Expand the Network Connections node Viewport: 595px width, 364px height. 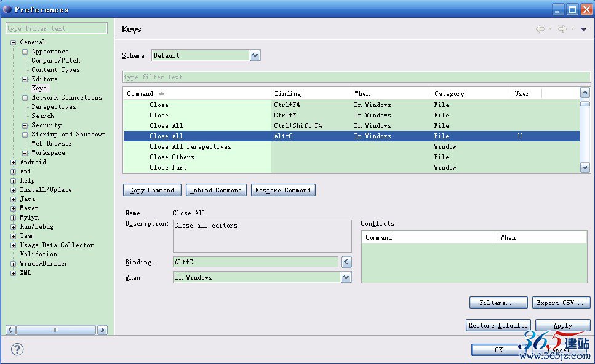coord(25,98)
